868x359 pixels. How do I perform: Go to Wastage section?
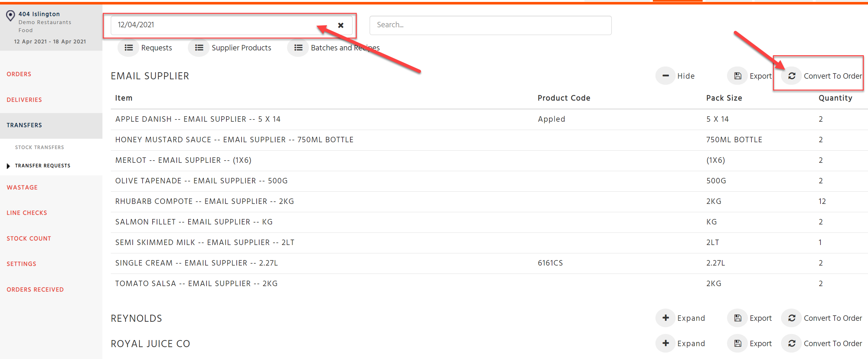pyautogui.click(x=22, y=188)
